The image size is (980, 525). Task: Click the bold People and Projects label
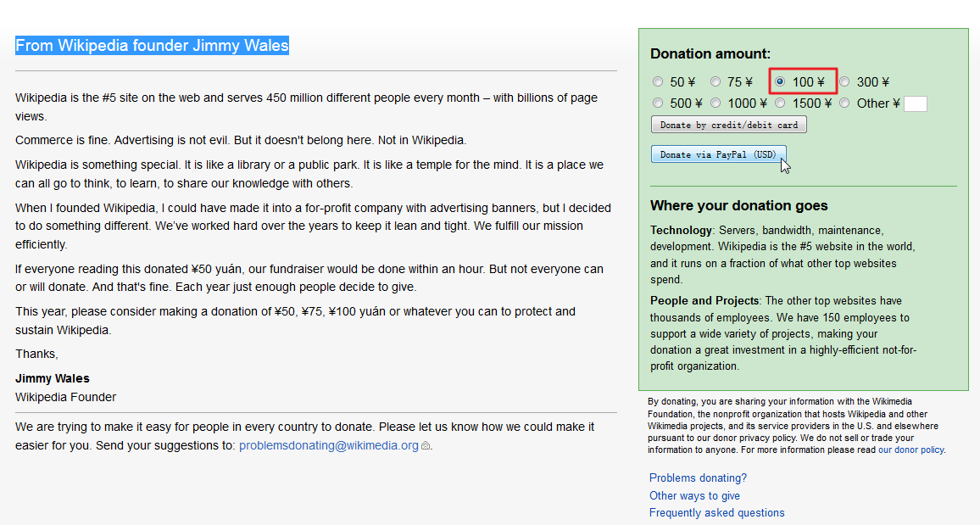click(x=704, y=300)
